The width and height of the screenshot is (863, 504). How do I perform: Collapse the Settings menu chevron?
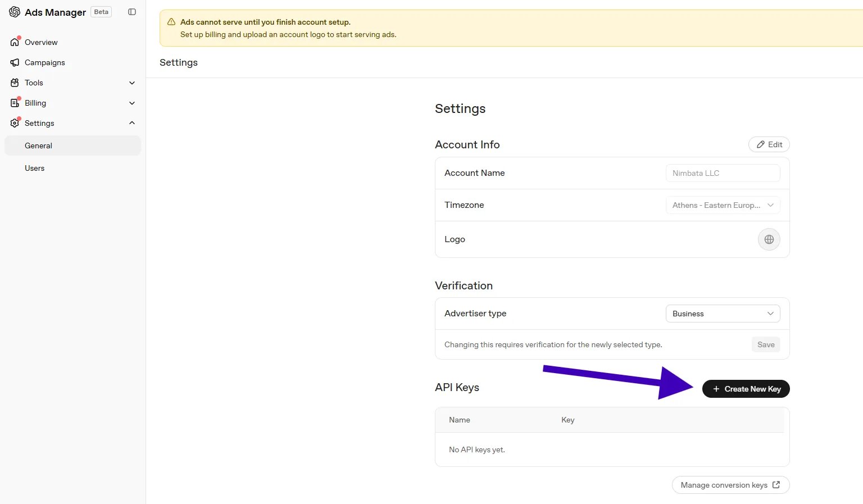pyautogui.click(x=132, y=123)
